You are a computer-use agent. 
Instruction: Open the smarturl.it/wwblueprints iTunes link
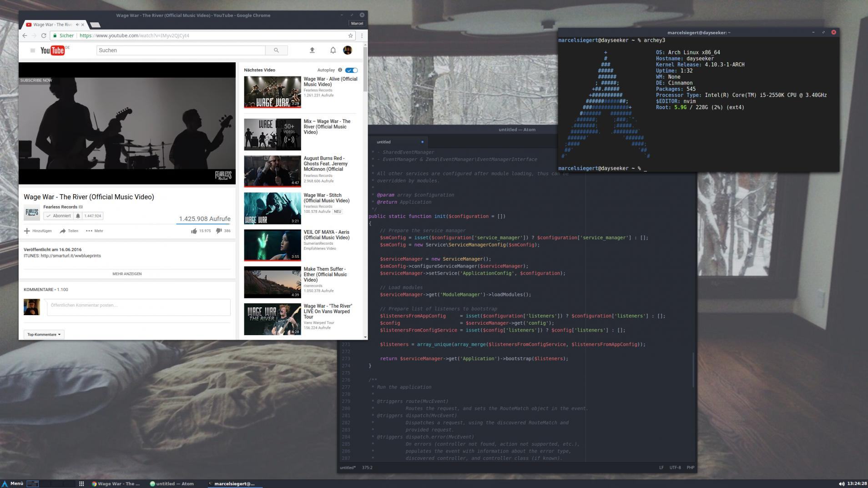point(71,256)
